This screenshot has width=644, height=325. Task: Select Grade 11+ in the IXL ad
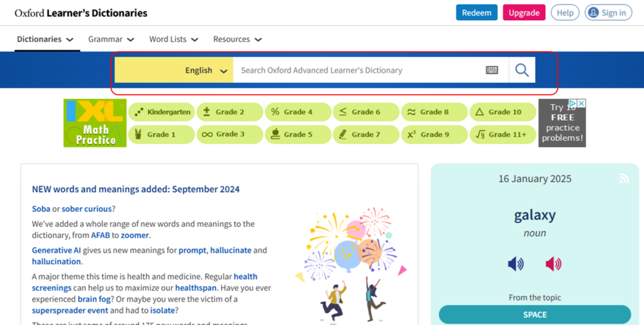502,134
